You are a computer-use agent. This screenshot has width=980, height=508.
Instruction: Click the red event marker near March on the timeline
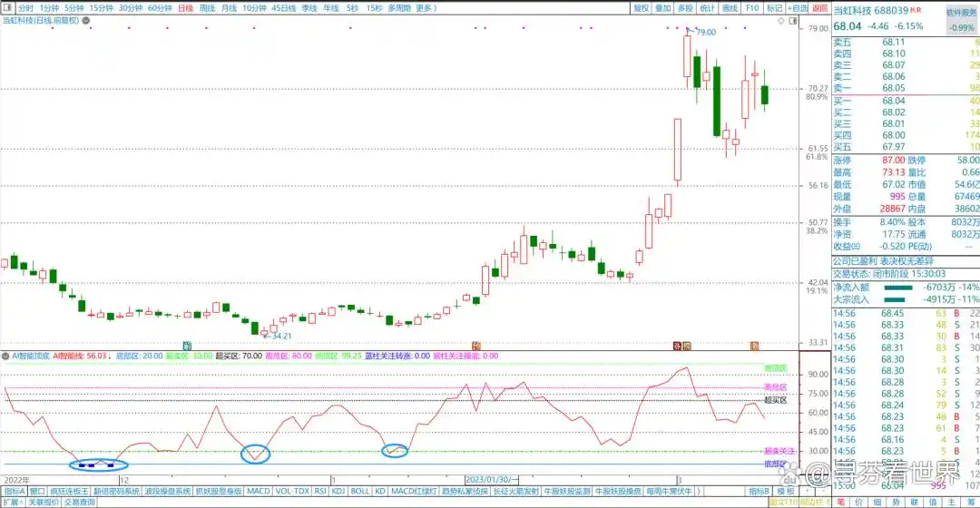tap(676, 346)
